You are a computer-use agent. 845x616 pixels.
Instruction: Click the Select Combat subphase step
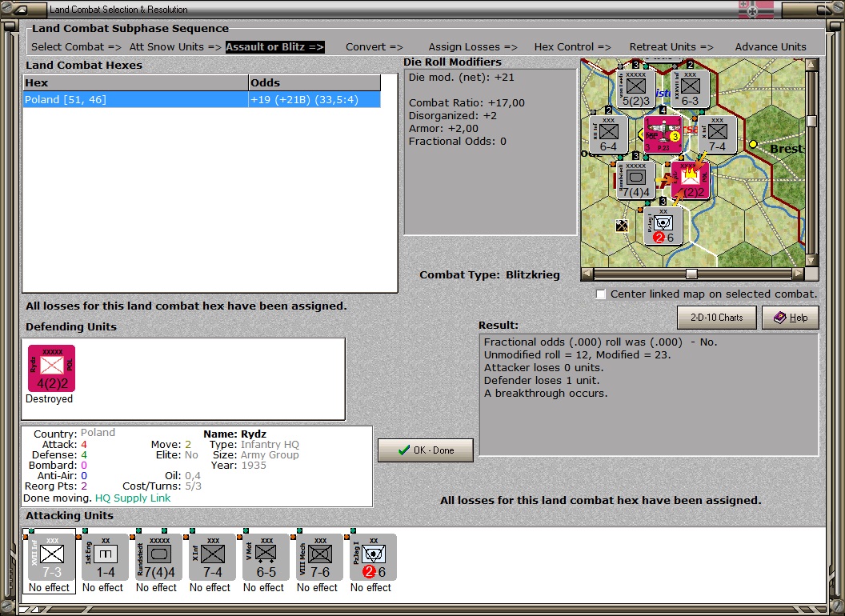[x=76, y=47]
